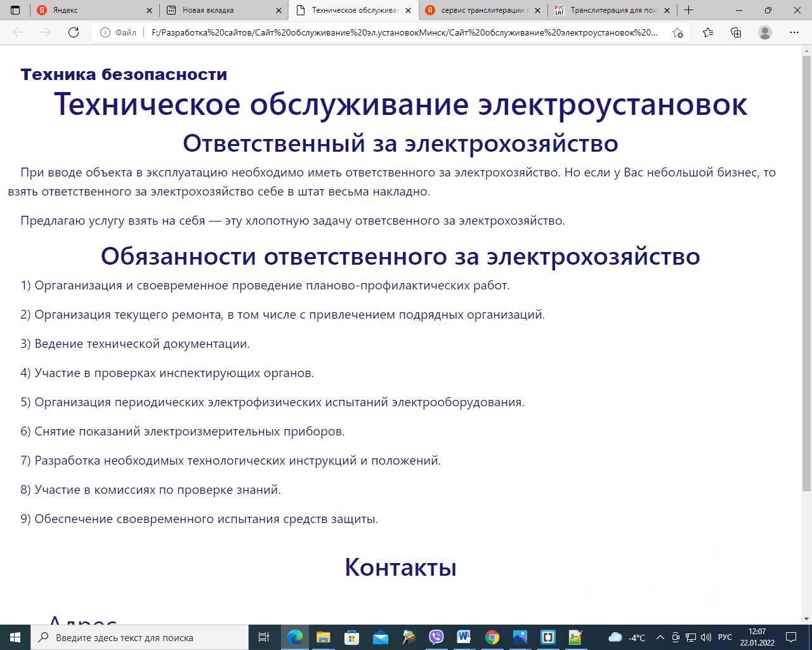Viewport: 812px width, 650px height.
Task: Click the user profile avatar icon
Action: (x=765, y=32)
